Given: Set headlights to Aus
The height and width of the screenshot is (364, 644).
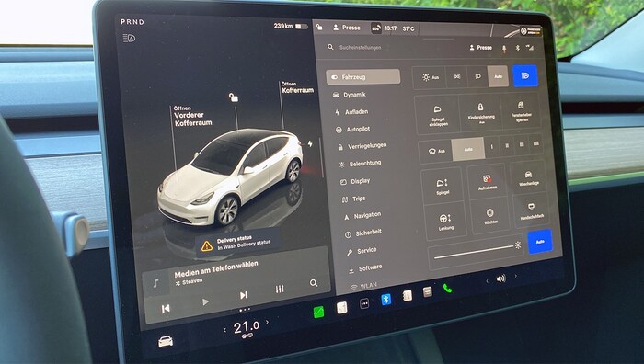Looking at the screenshot, I should [x=430, y=77].
